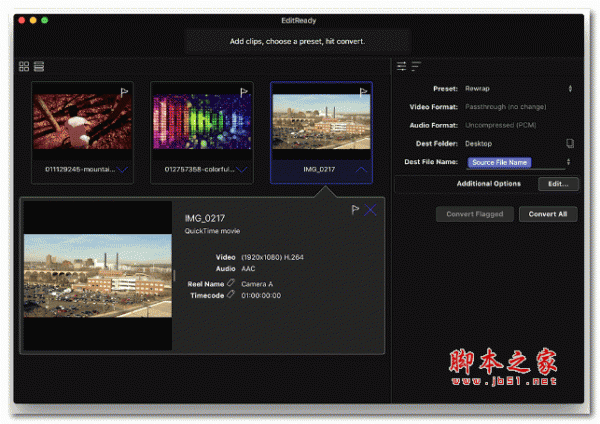Click the QuickTime movie label
Viewport: 600px width, 424px height.
[x=212, y=231]
